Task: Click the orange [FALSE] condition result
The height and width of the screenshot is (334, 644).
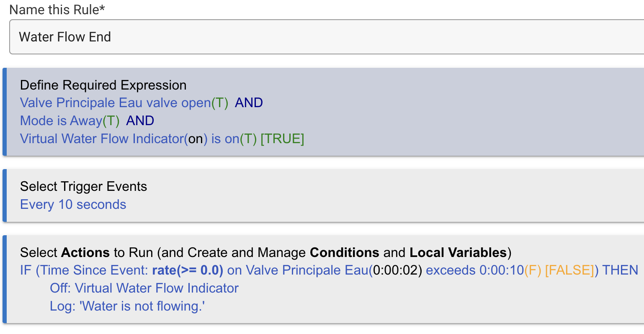Action: (x=569, y=270)
